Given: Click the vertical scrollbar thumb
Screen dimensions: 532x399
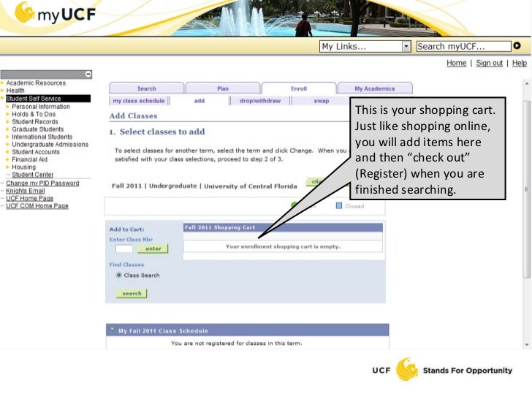Looking at the screenshot, I should (527, 189).
